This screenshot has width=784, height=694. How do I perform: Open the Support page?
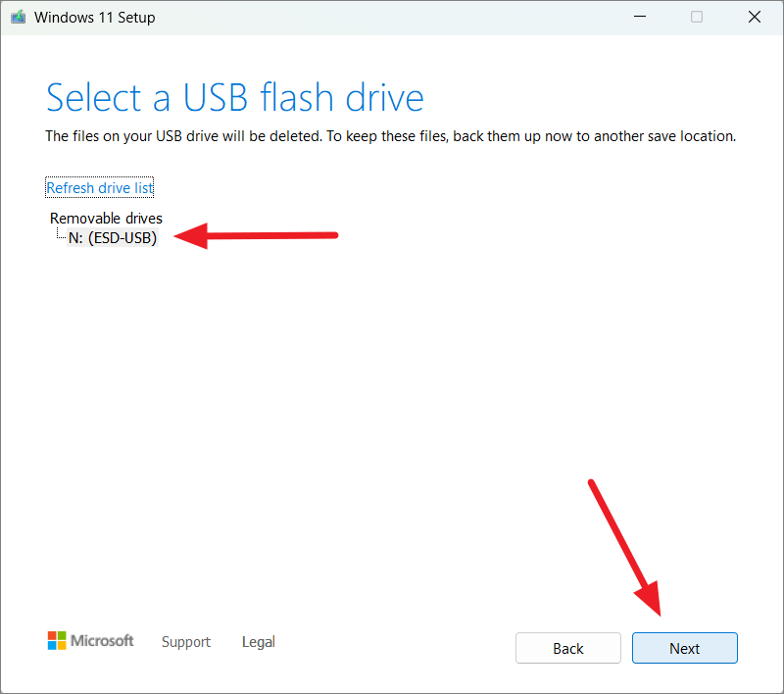point(186,642)
